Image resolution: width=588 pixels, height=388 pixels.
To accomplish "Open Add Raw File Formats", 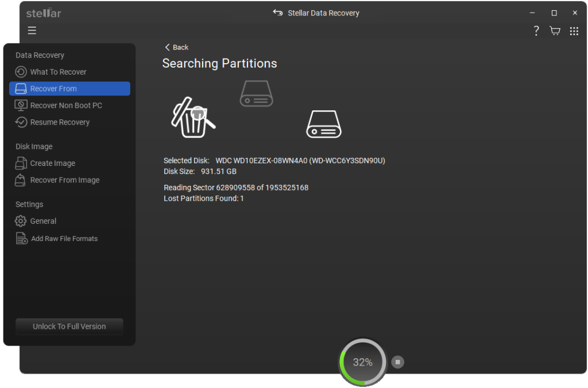I will 62,238.
